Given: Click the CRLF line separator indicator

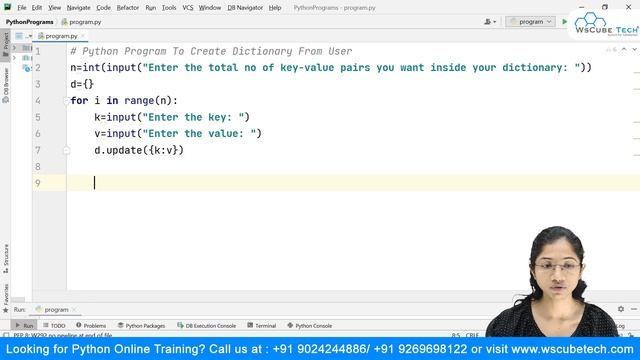Looking at the screenshot, I should 472,335.
